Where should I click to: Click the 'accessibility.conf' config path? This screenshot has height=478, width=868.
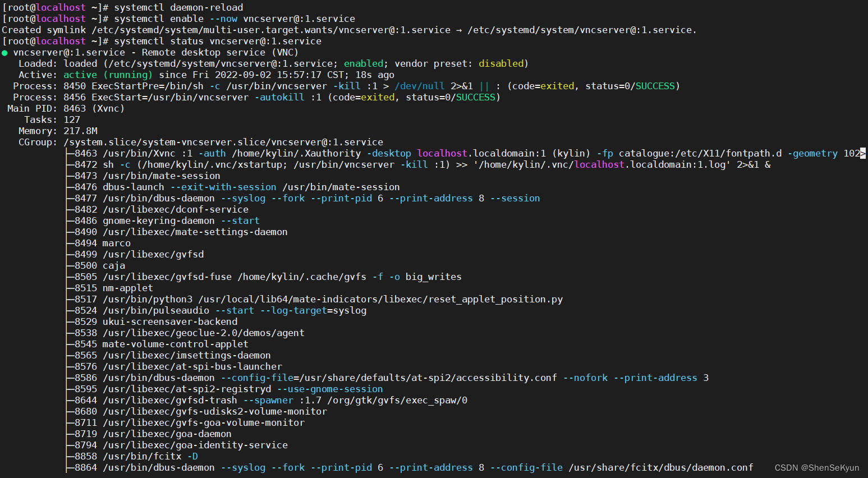tap(507, 378)
